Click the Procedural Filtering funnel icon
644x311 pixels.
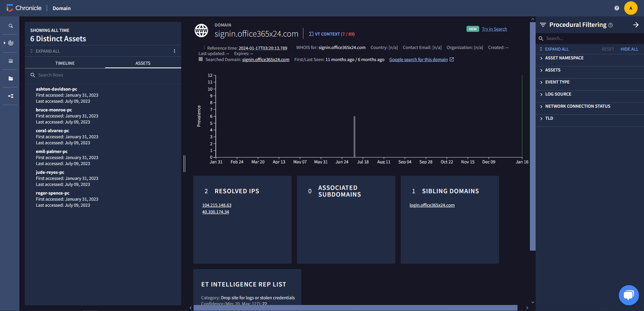pyautogui.click(x=543, y=24)
